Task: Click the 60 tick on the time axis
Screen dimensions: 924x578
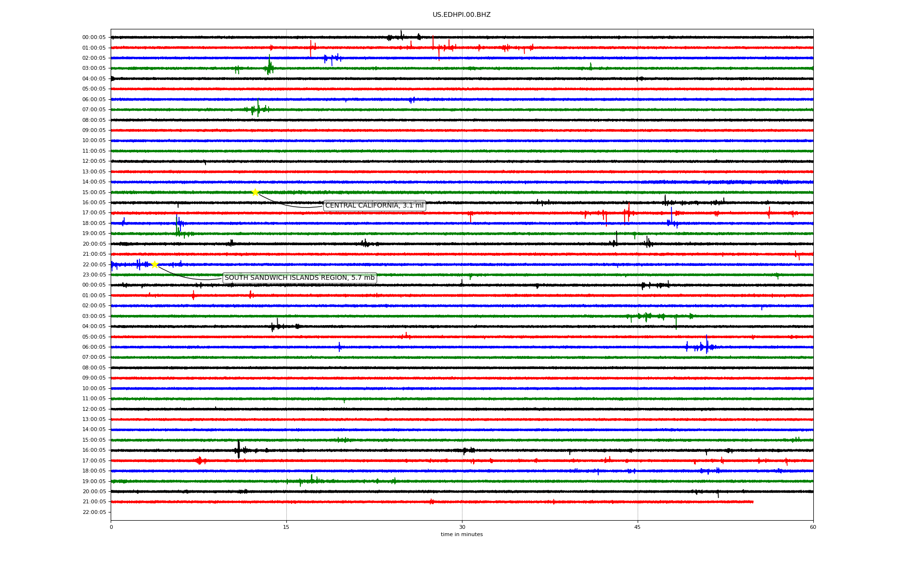Action: click(813, 527)
